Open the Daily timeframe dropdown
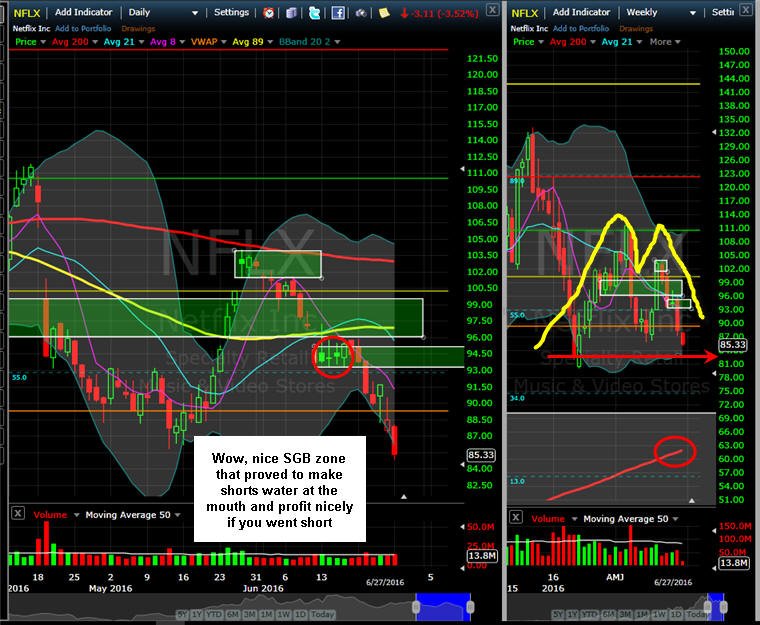Viewport: 760px width, 625px height. (163, 13)
